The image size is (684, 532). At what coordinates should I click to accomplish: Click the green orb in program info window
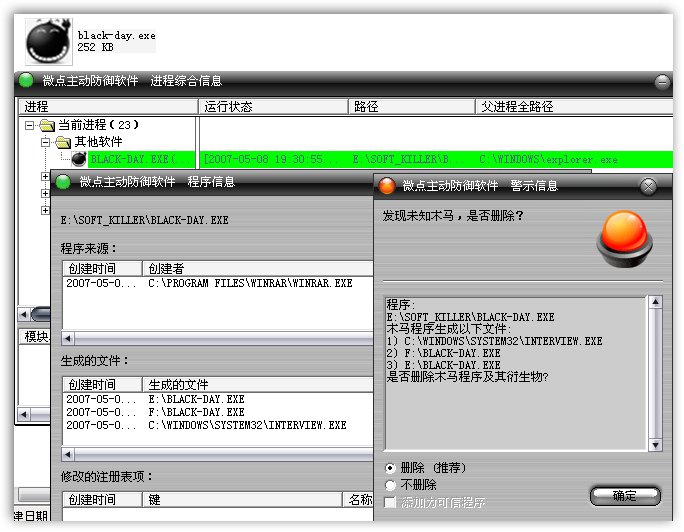(63, 182)
